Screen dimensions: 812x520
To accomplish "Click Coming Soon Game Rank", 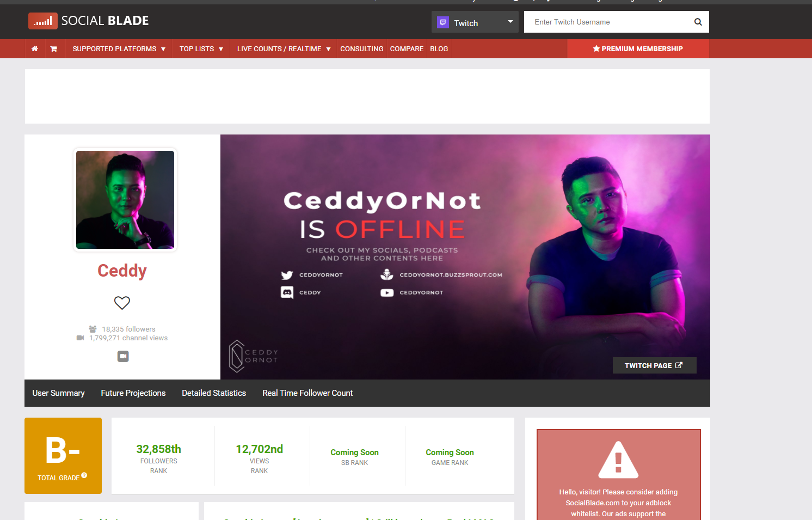I will 450,452.
